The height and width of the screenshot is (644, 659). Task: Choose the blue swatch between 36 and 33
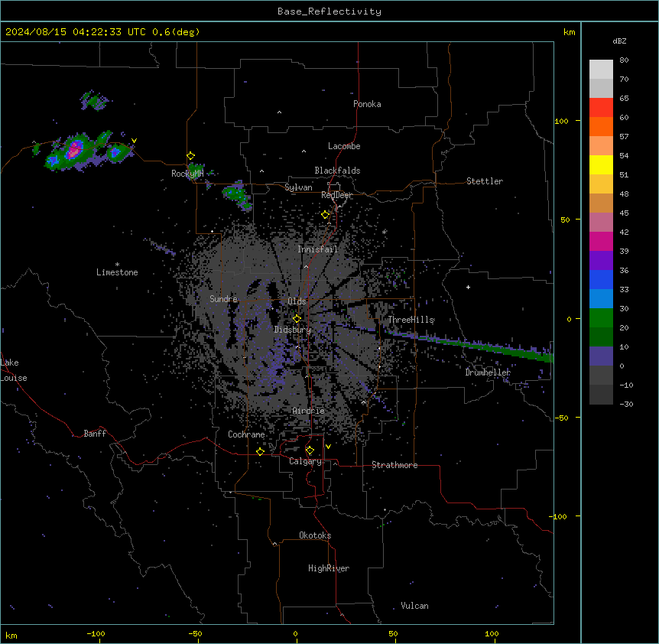(x=601, y=279)
